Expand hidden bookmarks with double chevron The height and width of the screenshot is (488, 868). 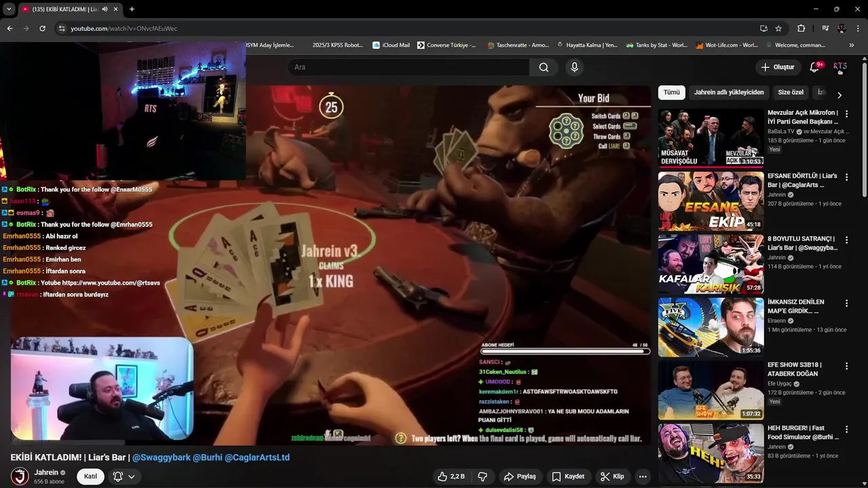(851, 45)
